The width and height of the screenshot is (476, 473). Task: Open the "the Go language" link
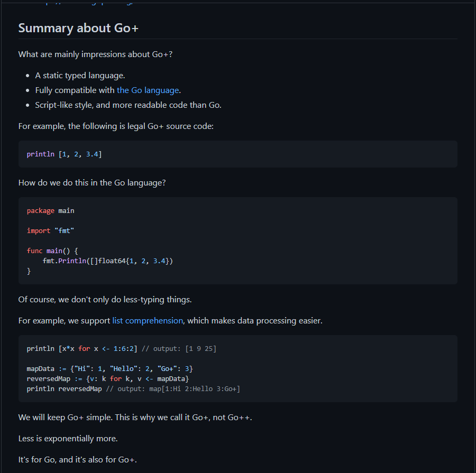point(148,90)
